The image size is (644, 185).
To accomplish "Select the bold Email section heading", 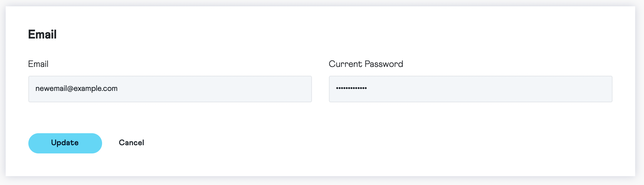I will 42,34.
